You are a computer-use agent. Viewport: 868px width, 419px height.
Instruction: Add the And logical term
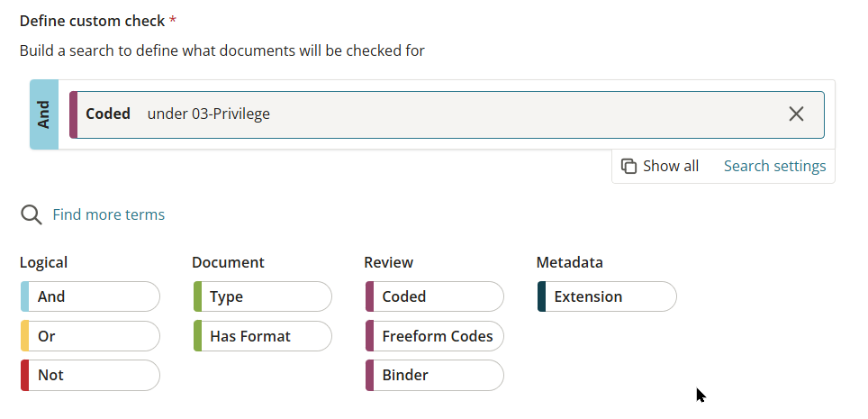[90, 296]
